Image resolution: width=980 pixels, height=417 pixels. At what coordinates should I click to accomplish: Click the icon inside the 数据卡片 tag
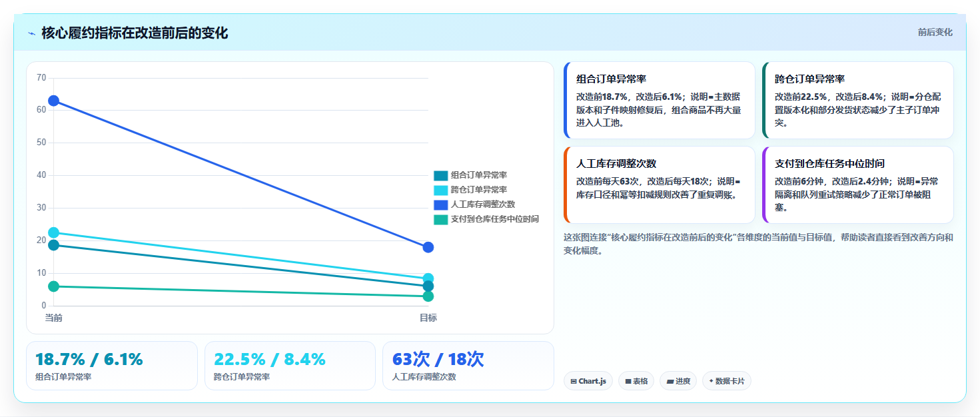point(712,382)
